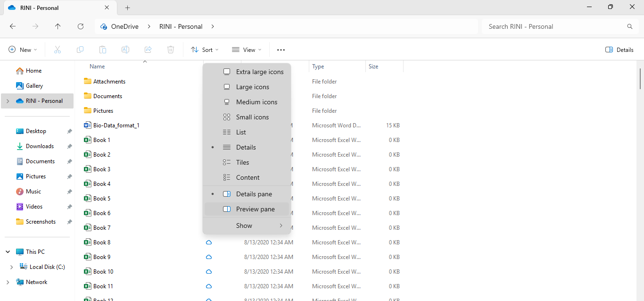This screenshot has height=301, width=644.
Task: Click the Share icon in toolbar
Action: pyautogui.click(x=148, y=50)
